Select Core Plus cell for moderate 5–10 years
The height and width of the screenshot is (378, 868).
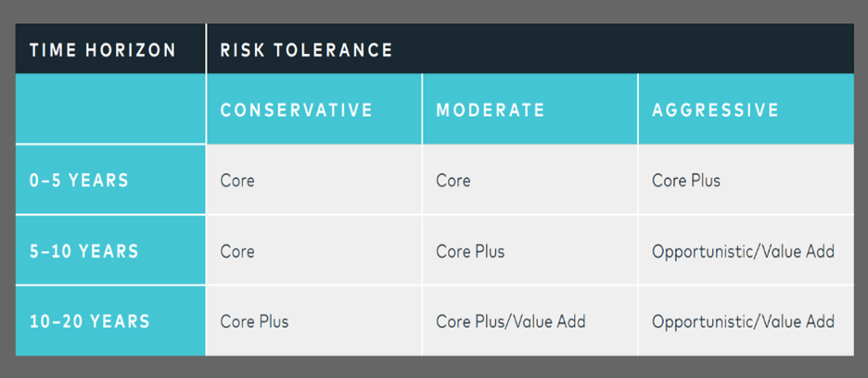[x=530, y=251]
